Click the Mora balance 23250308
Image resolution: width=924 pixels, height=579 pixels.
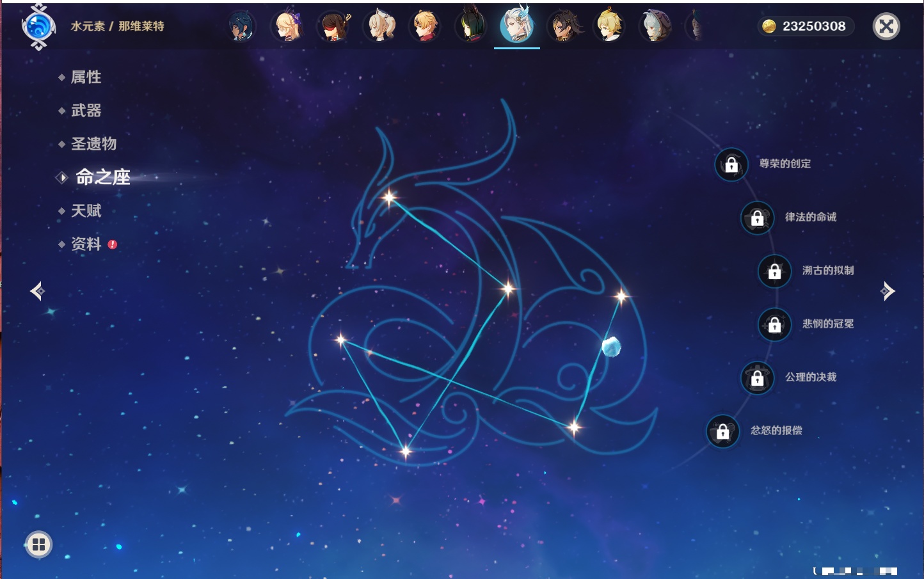click(814, 26)
